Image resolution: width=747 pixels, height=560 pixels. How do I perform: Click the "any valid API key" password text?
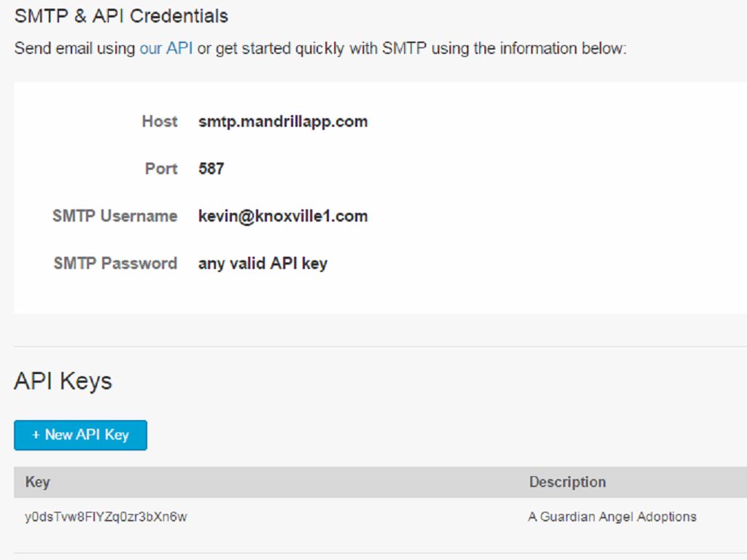tap(263, 264)
